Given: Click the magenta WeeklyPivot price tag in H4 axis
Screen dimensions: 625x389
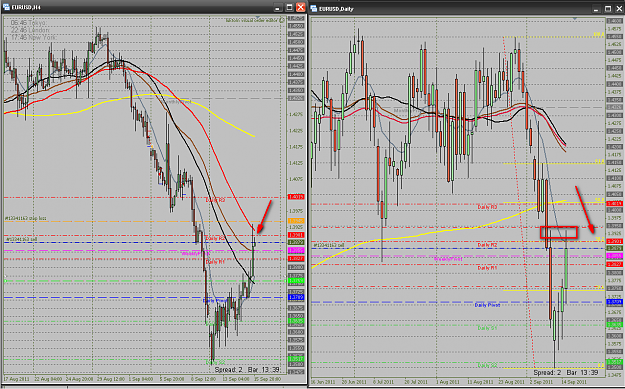Looking at the screenshot, I should 296,250.
